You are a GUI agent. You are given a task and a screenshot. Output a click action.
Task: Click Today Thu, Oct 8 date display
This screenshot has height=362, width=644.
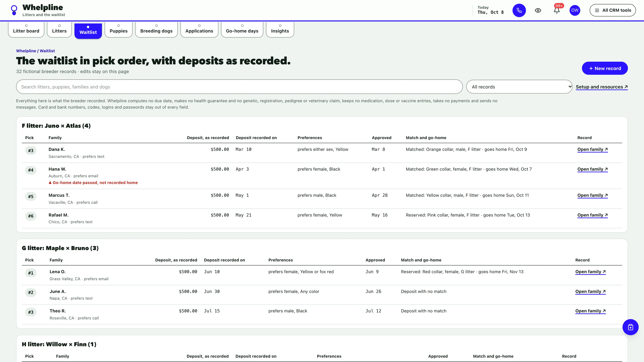(490, 10)
